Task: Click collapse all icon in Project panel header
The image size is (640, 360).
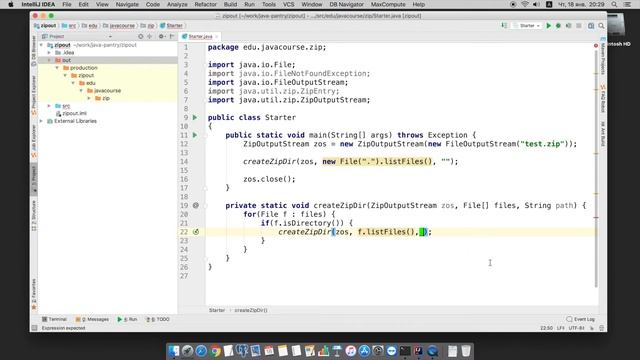Action: pyautogui.click(x=150, y=36)
